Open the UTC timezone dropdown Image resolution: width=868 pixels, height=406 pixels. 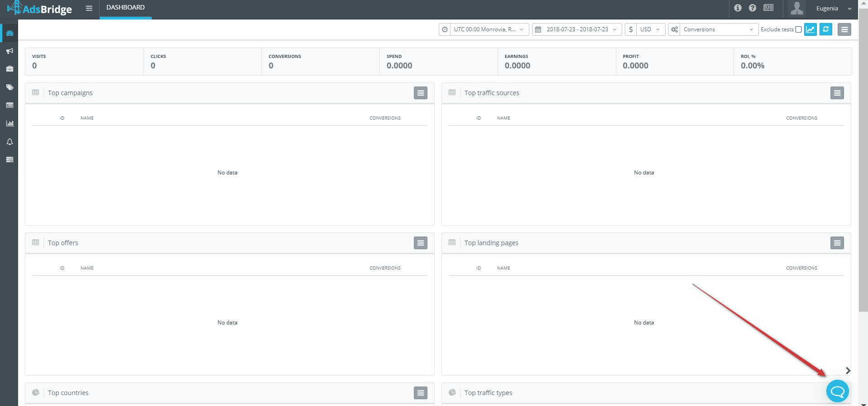coord(484,29)
